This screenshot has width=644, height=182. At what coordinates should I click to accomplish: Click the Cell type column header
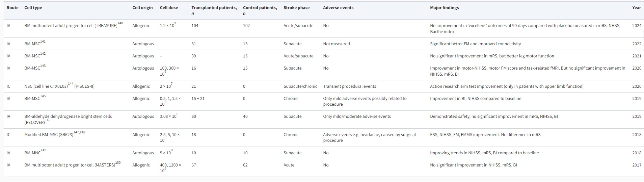[x=33, y=8]
